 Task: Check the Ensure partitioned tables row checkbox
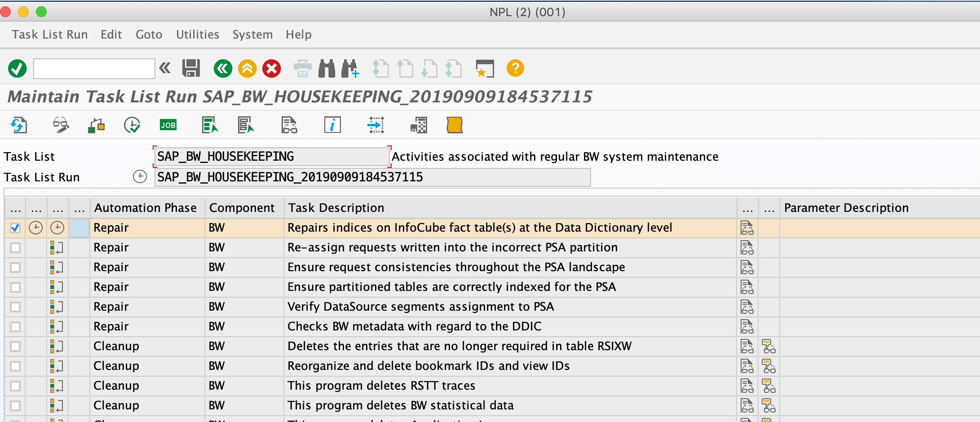click(x=15, y=287)
